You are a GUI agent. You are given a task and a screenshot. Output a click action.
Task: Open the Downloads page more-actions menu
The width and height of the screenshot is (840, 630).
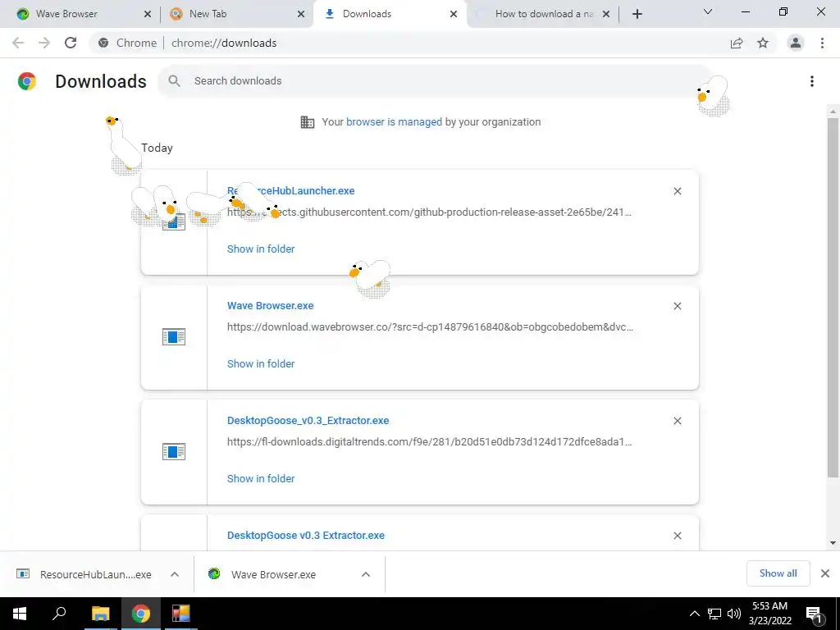[x=812, y=81]
